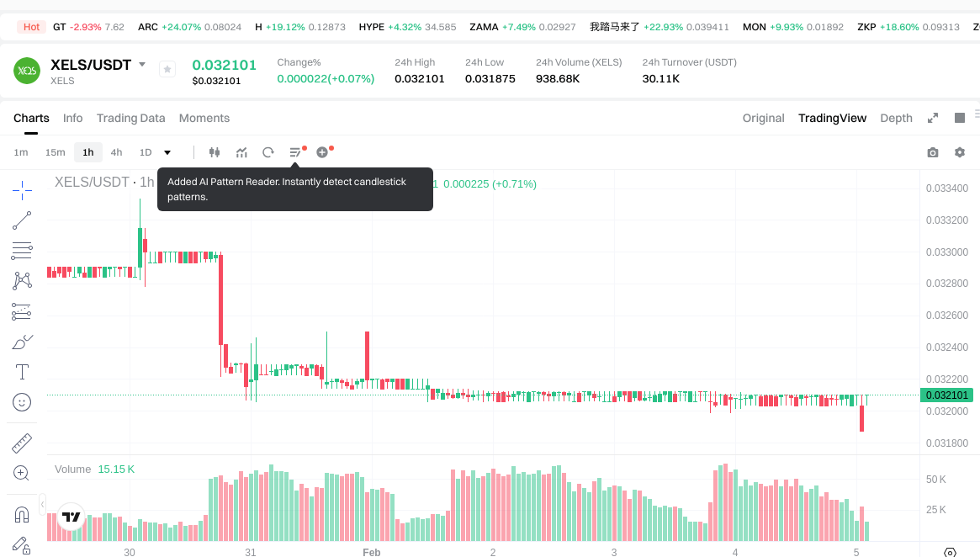Expand the XELS/USDT pair selector arrow
Screen dimensions: 980x557
pos(142,65)
